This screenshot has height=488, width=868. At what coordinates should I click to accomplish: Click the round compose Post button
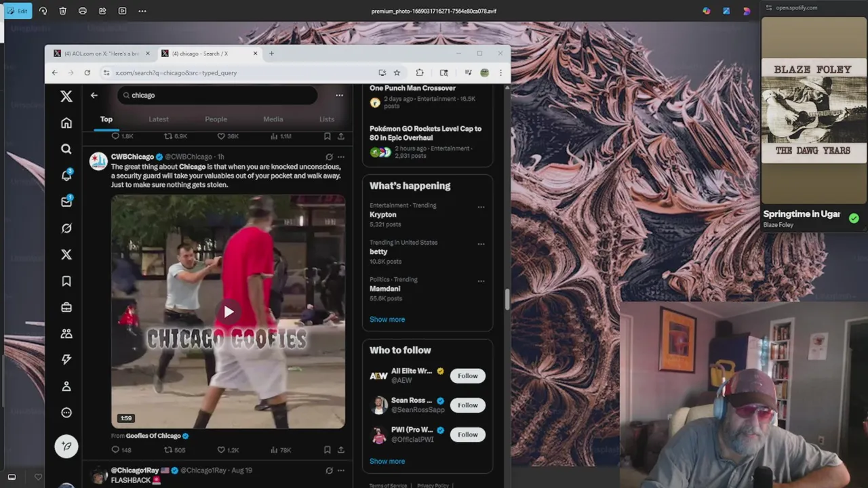click(x=66, y=446)
